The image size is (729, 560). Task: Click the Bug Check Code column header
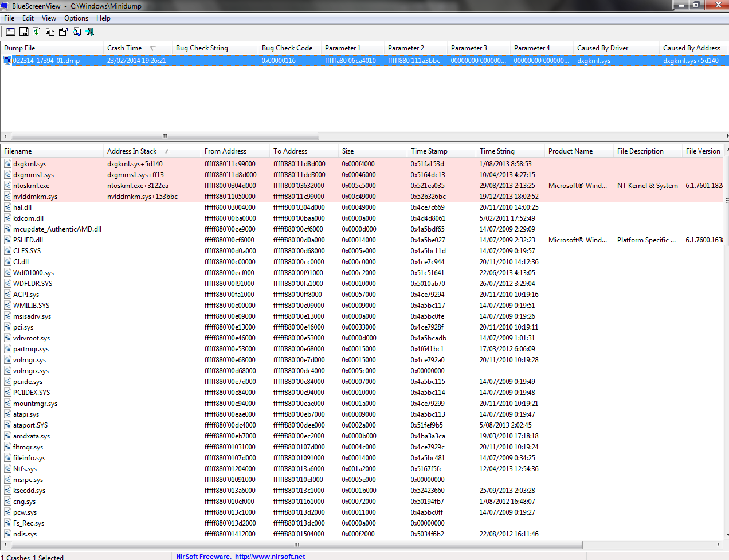coord(287,48)
